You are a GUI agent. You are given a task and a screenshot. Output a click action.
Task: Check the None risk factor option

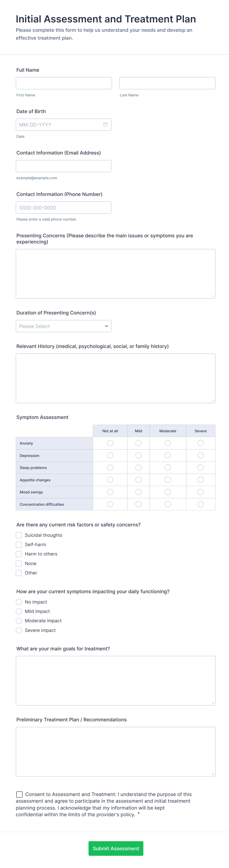point(19,563)
